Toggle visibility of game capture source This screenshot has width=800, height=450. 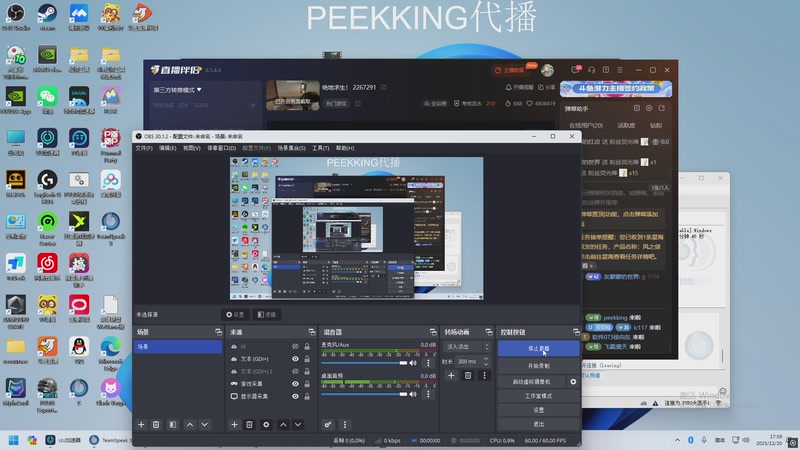coord(295,384)
